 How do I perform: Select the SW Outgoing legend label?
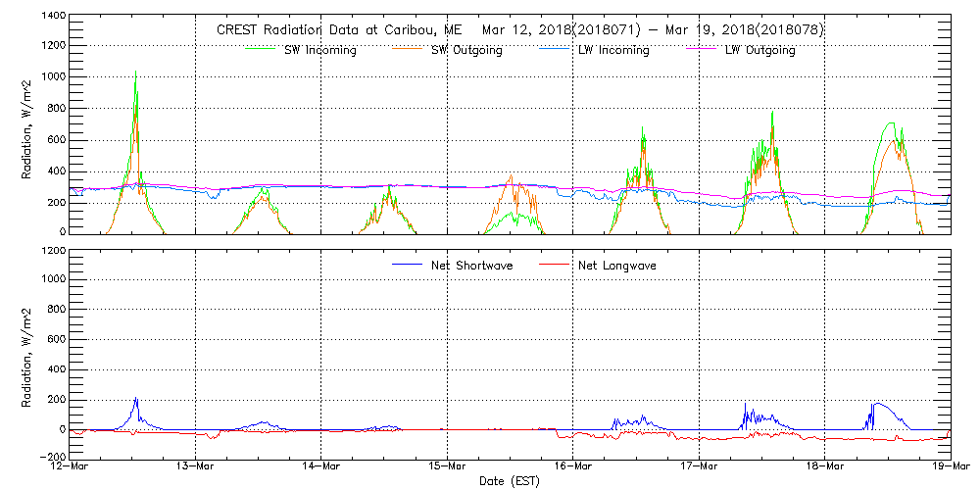point(466,50)
